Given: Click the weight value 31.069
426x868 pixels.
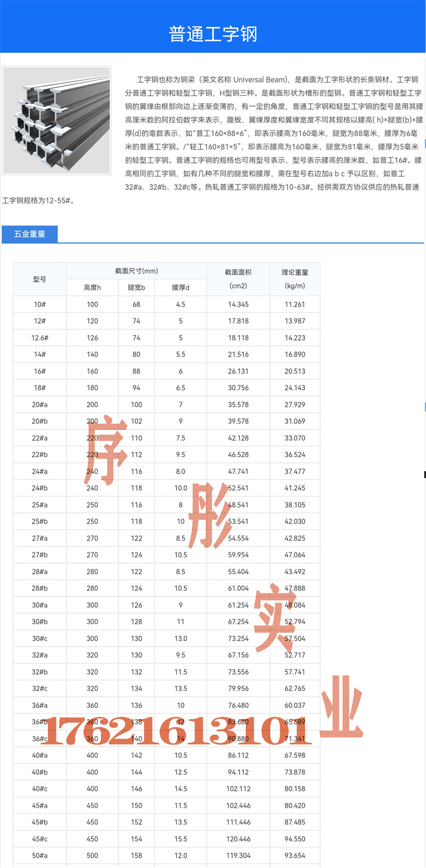Looking at the screenshot, I should click(295, 421).
